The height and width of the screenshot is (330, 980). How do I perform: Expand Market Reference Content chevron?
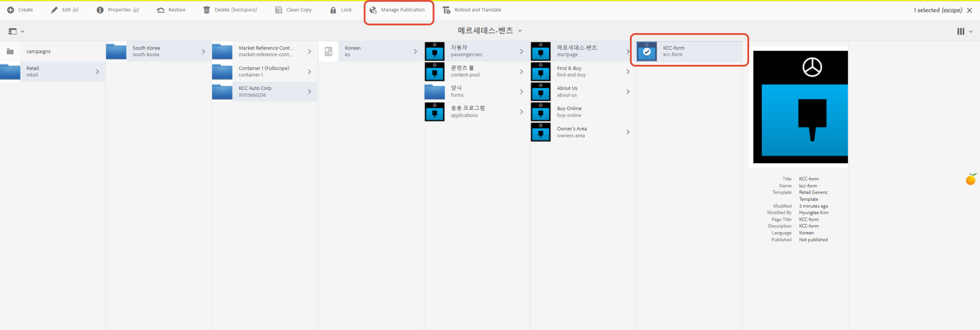[x=310, y=51]
